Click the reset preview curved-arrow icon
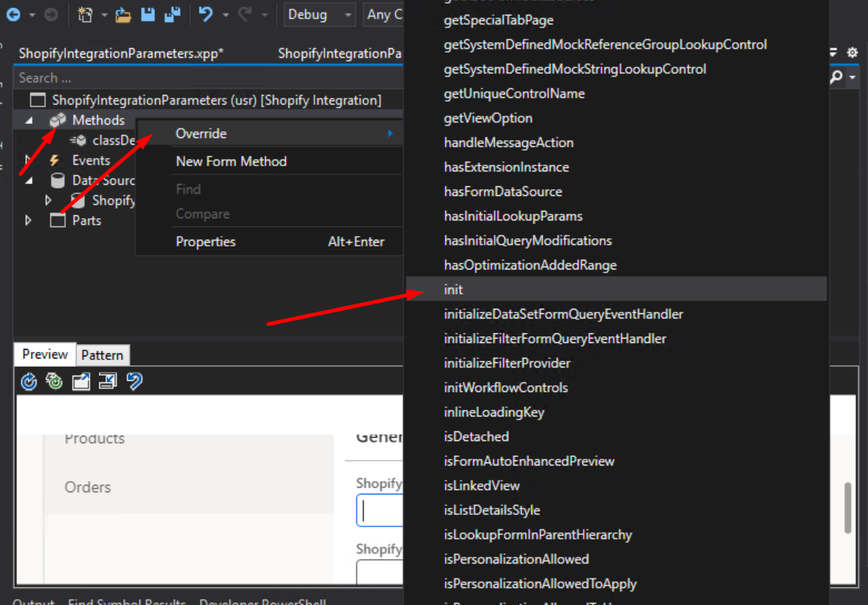868x605 pixels. [134, 381]
